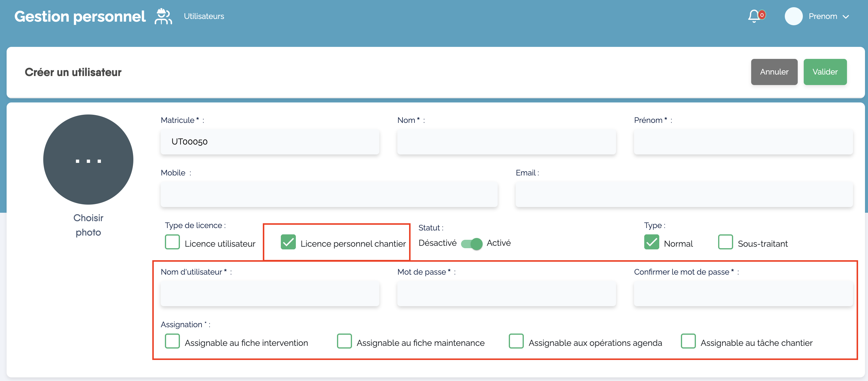Check Assignable aux opérations agenda

click(516, 341)
